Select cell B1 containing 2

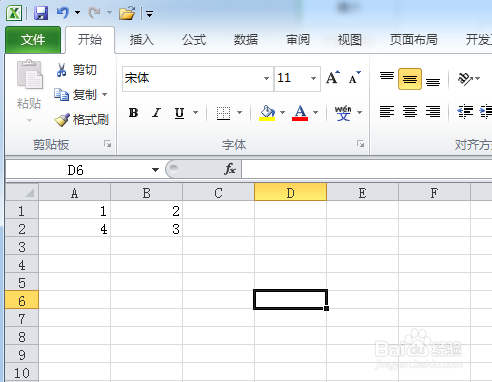click(146, 211)
